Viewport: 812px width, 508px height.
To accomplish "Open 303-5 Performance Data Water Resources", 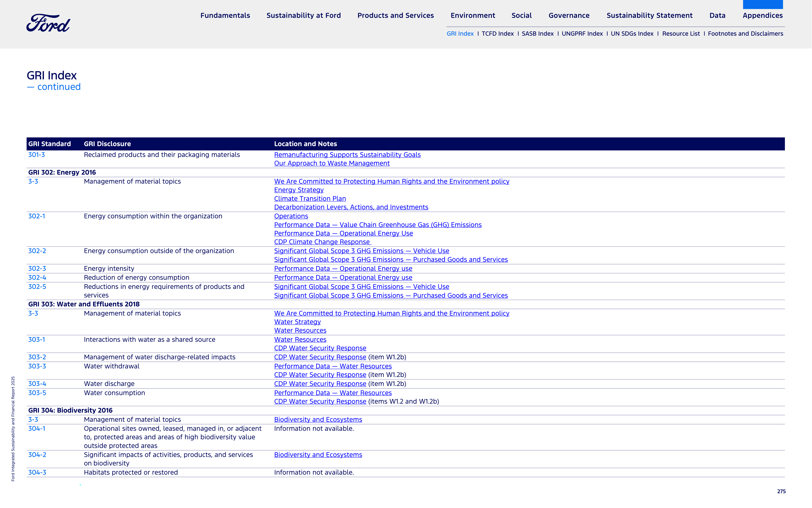I will pyautogui.click(x=333, y=393).
